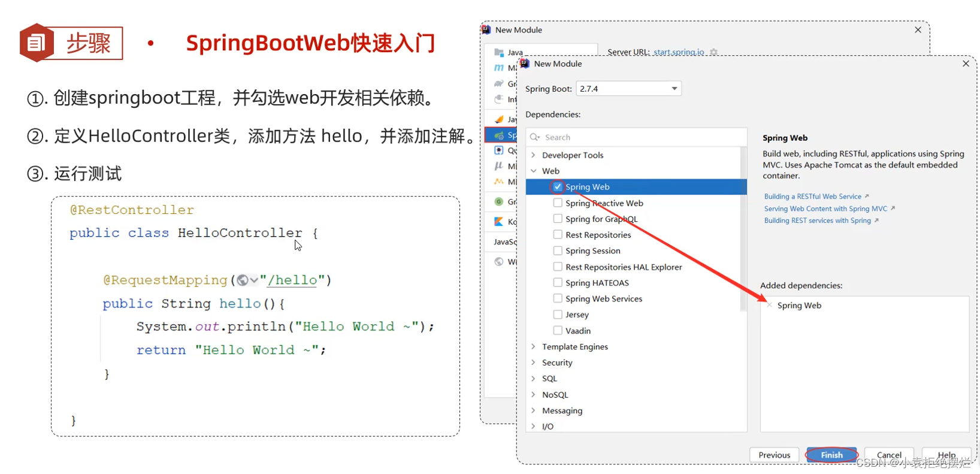Collapse the Web dependency category
Image resolution: width=980 pixels, height=474 pixels.
pyautogui.click(x=534, y=171)
